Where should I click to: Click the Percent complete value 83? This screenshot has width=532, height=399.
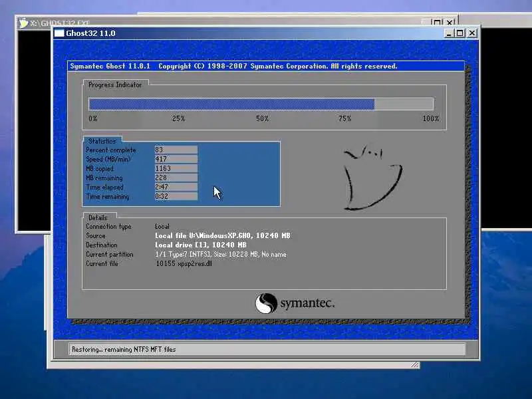click(x=176, y=150)
